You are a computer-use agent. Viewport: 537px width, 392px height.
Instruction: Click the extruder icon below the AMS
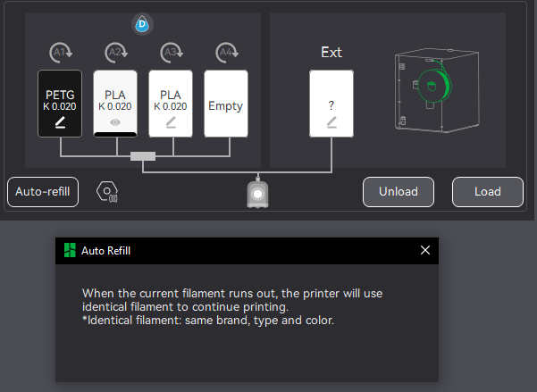[257, 194]
